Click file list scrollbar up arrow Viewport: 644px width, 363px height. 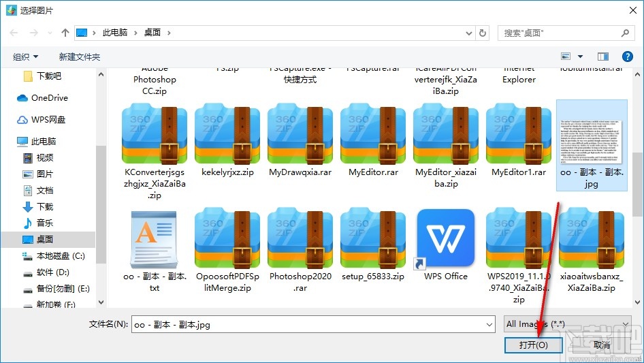637,75
